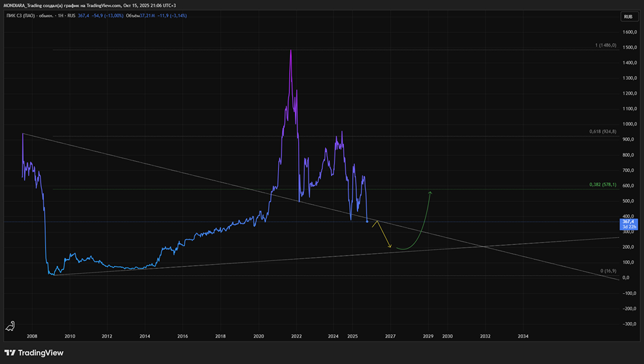
Task: Click the 1000,0 price axis label
Action: click(x=630, y=124)
